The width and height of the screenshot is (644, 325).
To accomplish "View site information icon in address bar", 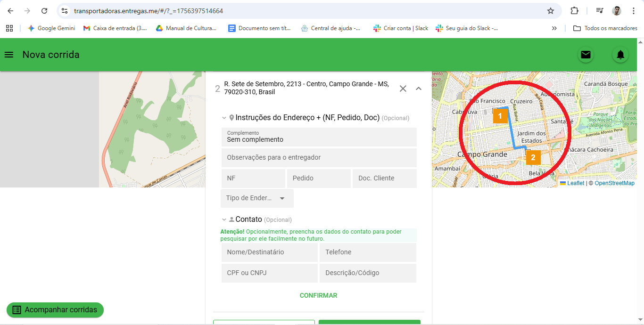I will coord(65,11).
